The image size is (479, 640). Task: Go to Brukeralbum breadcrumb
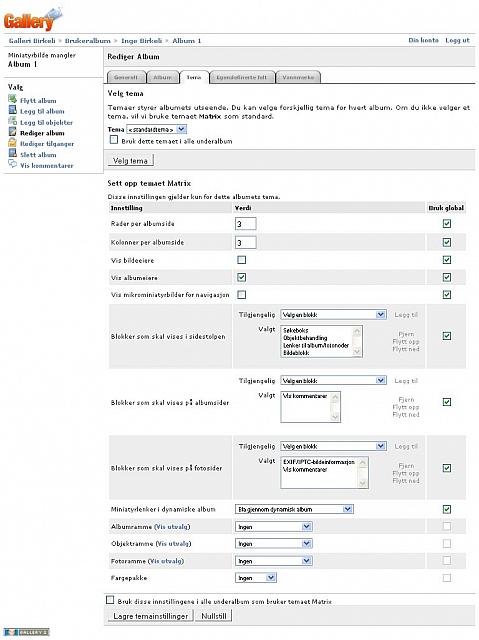(88, 40)
